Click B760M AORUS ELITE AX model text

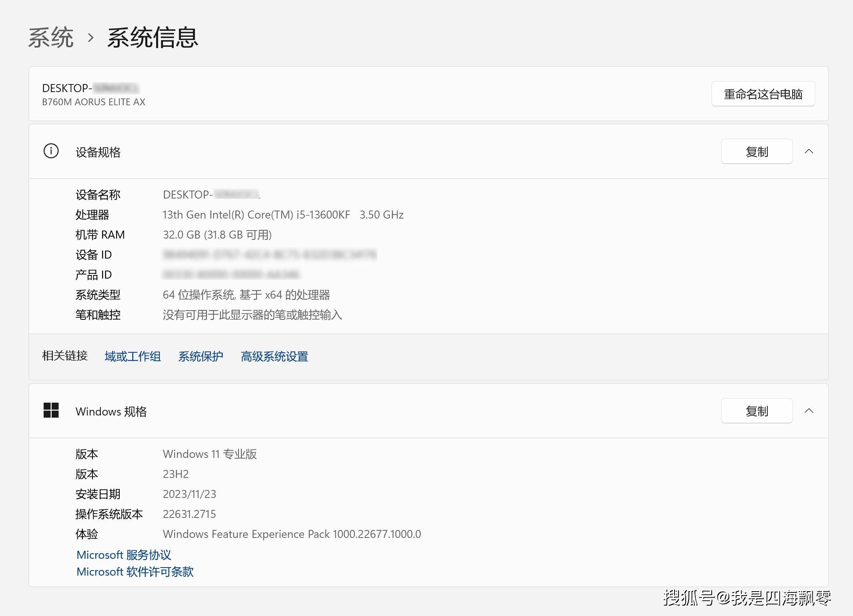[x=94, y=102]
